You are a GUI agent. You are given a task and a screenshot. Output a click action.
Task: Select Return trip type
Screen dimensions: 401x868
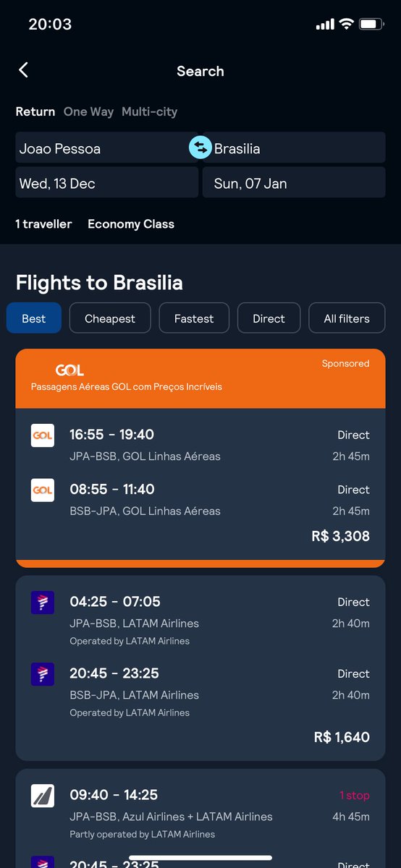pyautogui.click(x=35, y=111)
